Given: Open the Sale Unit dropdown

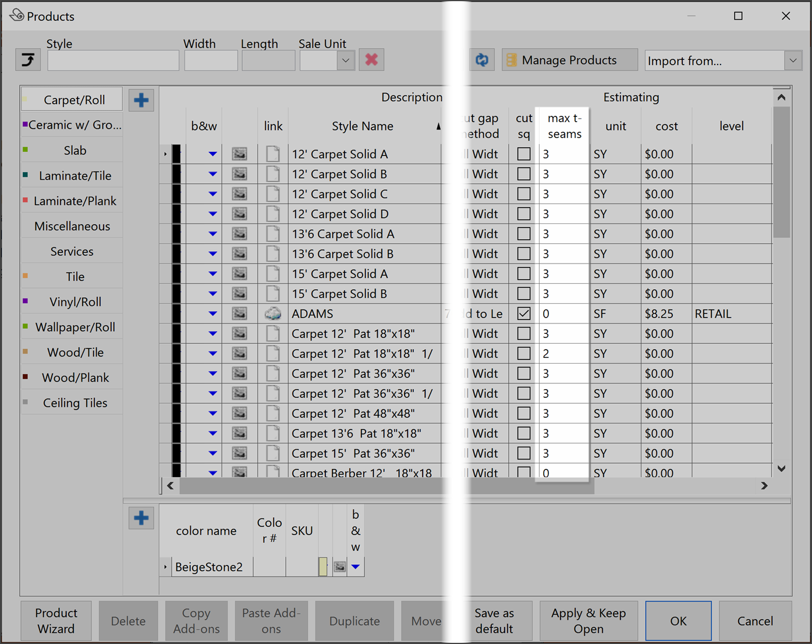Looking at the screenshot, I should (346, 61).
